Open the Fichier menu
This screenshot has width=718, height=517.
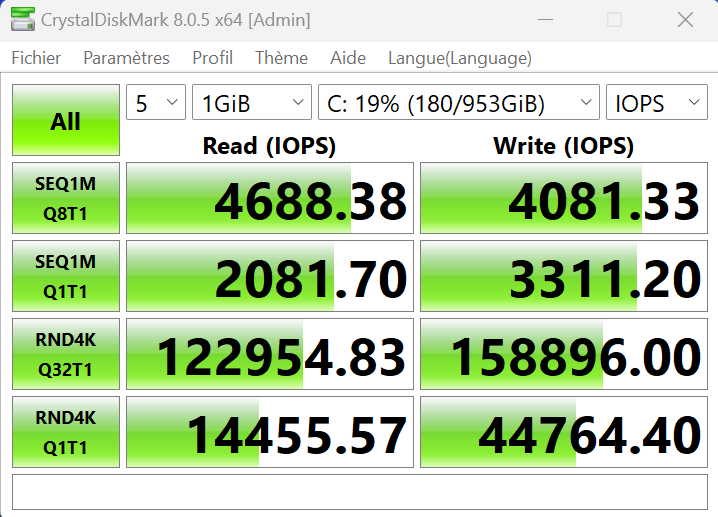pyautogui.click(x=36, y=58)
